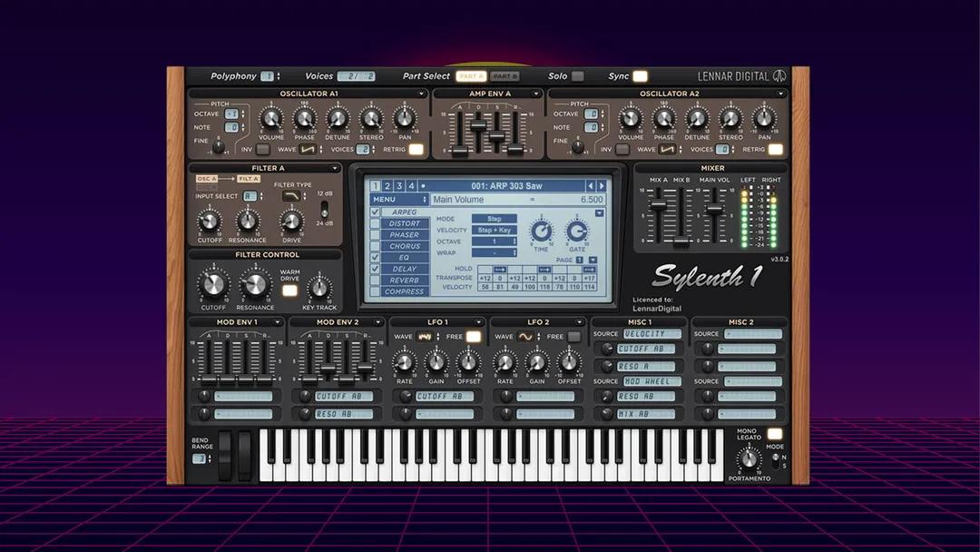Click the Oscillator A1 Detune knob
Screen dimensions: 980x552
338,119
